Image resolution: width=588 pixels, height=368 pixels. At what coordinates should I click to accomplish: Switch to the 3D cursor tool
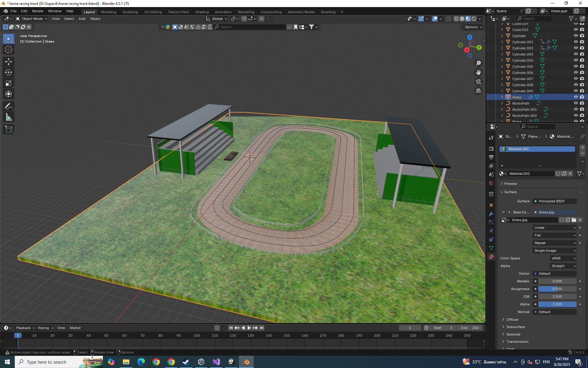coord(9,49)
